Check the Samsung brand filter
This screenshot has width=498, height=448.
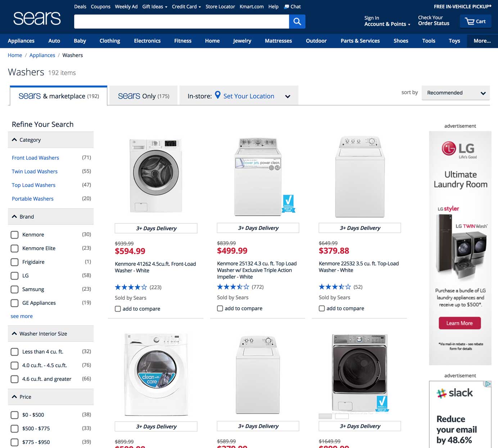14,289
